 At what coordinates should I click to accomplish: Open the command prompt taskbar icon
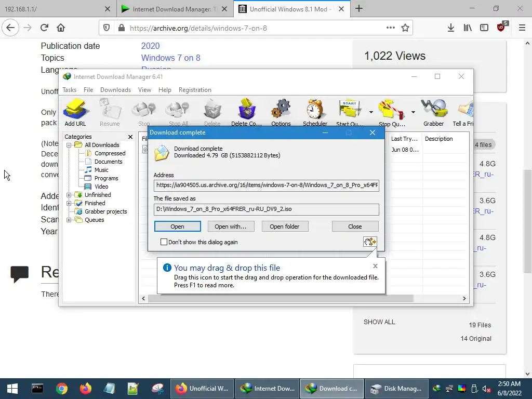tap(37, 389)
